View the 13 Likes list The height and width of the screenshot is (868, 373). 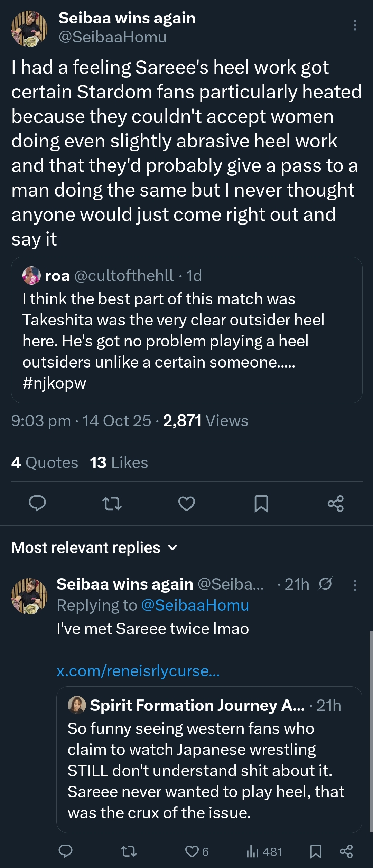pyautogui.click(x=119, y=462)
